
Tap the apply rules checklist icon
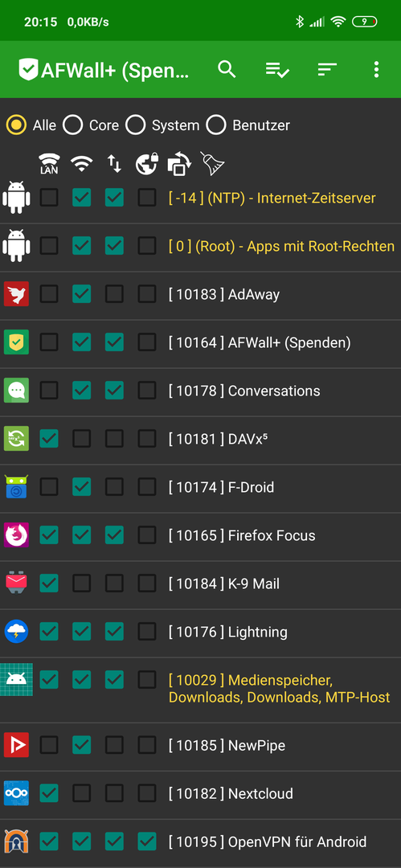277,70
